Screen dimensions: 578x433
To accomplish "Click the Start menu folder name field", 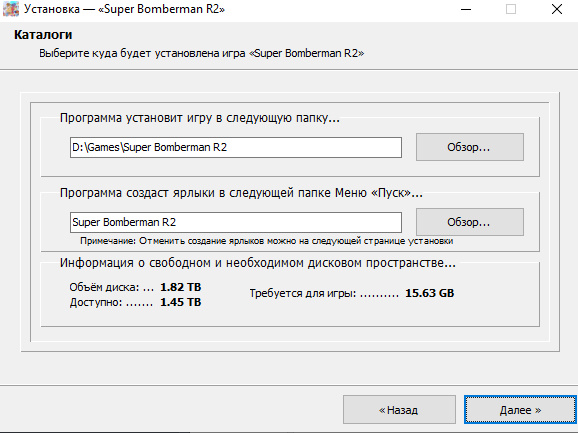I will (236, 222).
